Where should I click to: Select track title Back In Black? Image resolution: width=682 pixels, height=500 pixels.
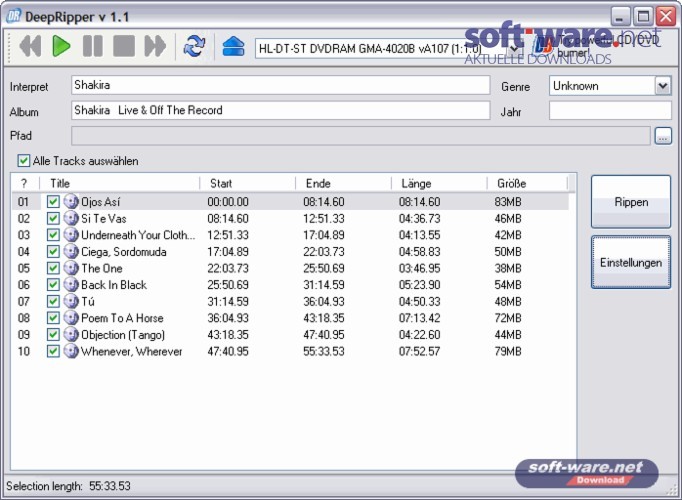point(114,285)
